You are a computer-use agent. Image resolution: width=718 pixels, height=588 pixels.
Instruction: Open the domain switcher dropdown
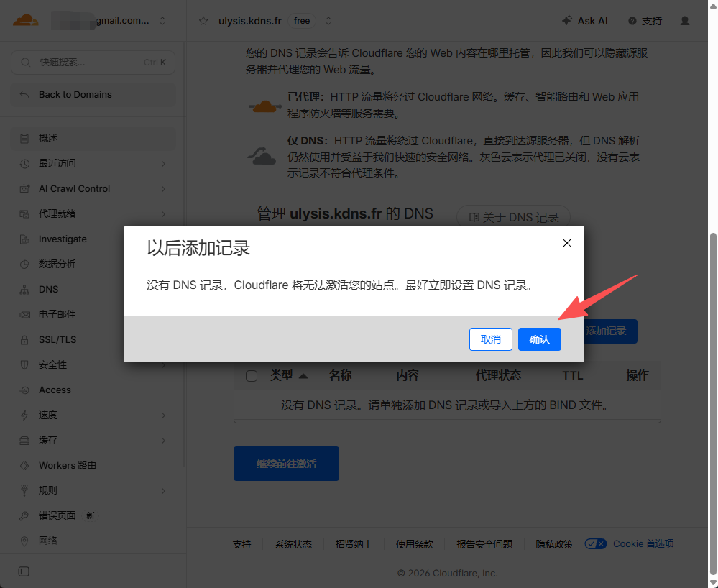tap(328, 21)
